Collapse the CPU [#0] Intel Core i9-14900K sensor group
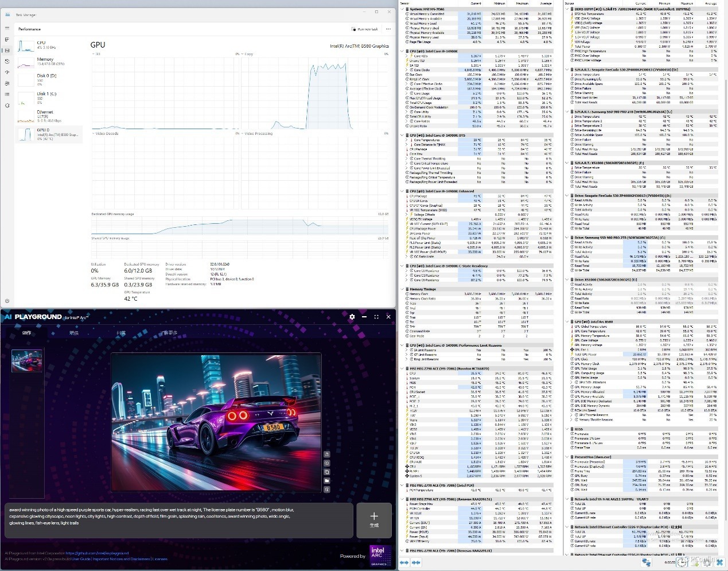 tap(402, 51)
